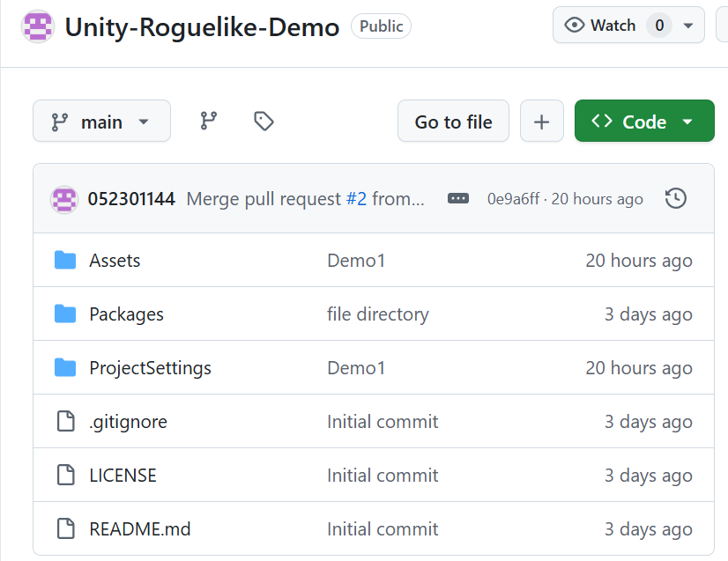
Task: Open the 'Merge pull request' commit message
Action: click(264, 199)
